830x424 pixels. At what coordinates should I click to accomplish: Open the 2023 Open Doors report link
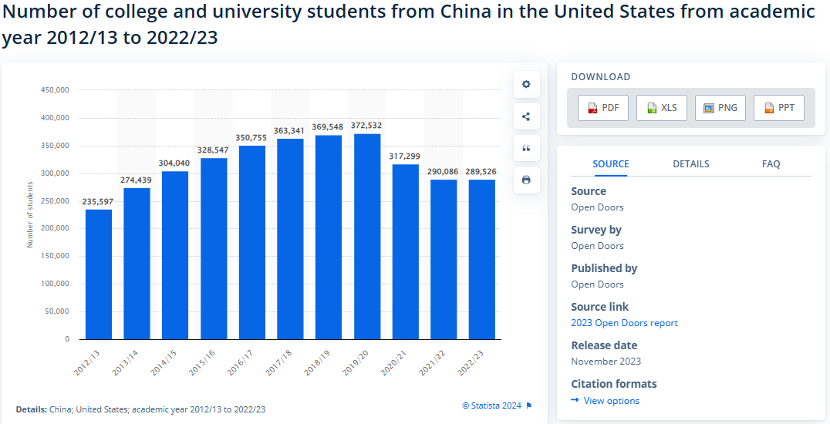[624, 323]
